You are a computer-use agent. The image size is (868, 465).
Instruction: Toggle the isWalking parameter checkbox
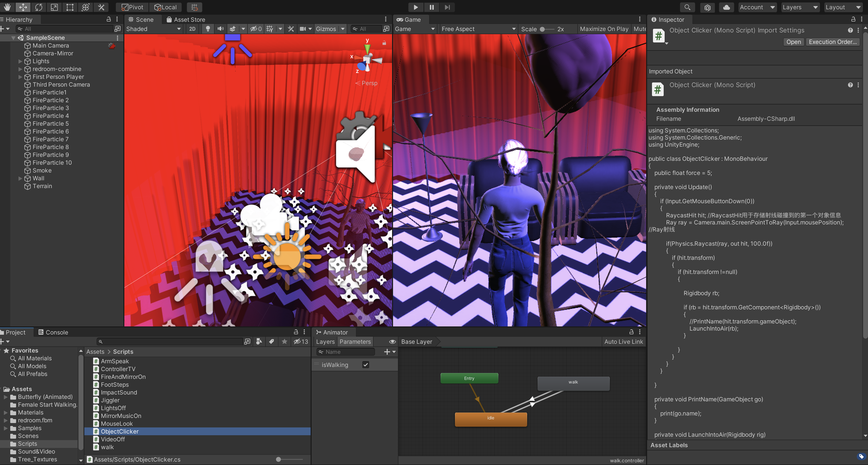point(365,364)
